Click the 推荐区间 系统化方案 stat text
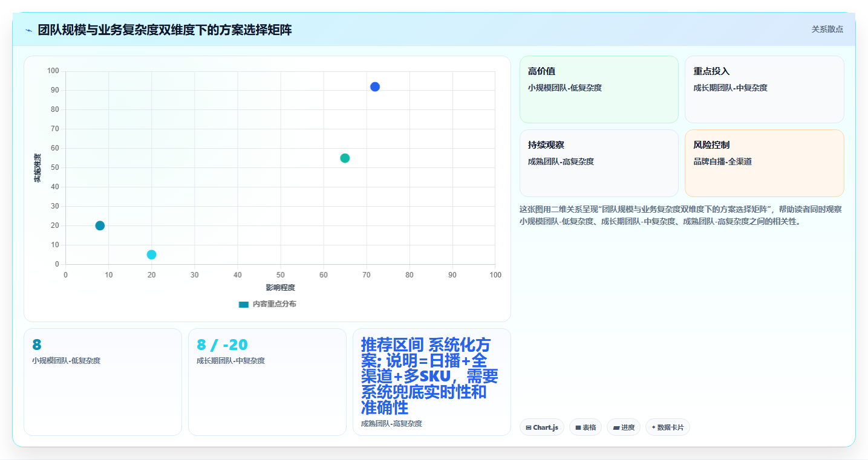The height and width of the screenshot is (460, 868). coord(429,376)
